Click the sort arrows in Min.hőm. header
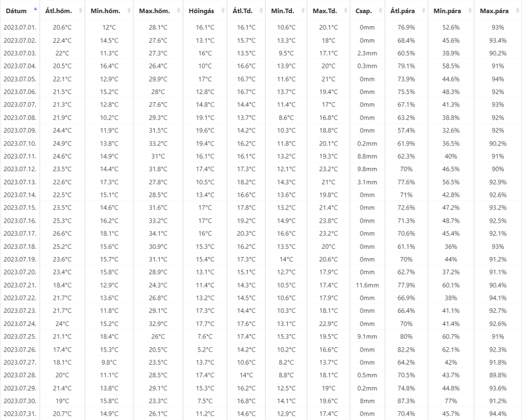This screenshot has width=522, height=420. click(128, 11)
